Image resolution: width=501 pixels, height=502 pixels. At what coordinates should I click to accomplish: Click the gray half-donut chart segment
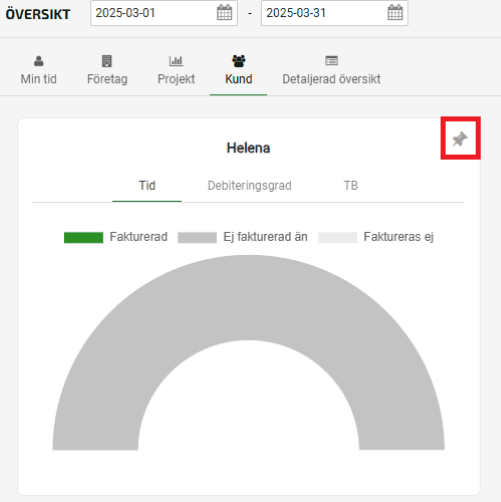pos(248,297)
